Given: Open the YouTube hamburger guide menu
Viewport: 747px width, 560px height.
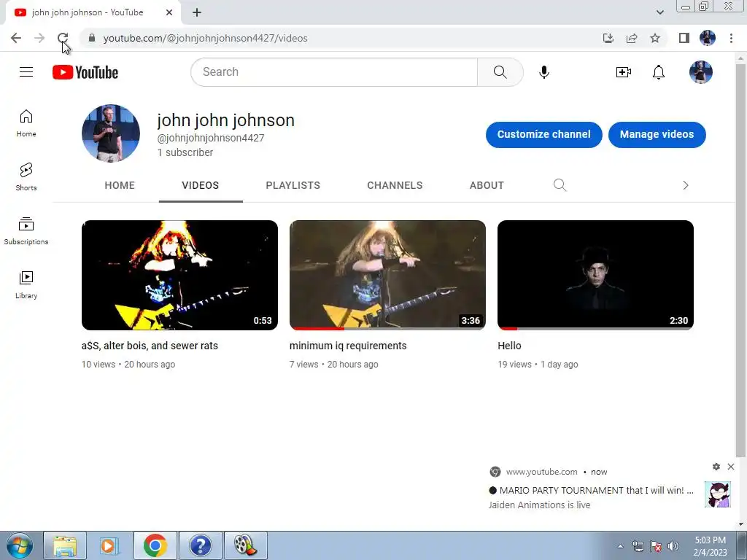Looking at the screenshot, I should 26,72.
